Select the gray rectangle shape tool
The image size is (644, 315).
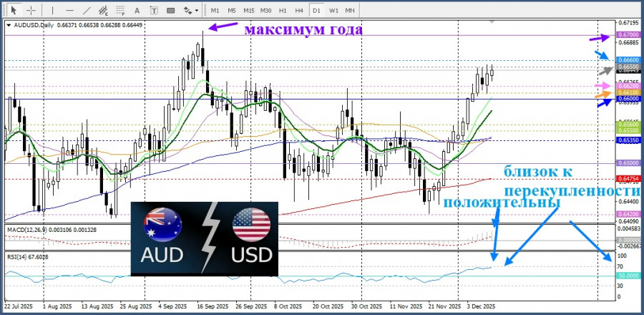click(x=170, y=10)
